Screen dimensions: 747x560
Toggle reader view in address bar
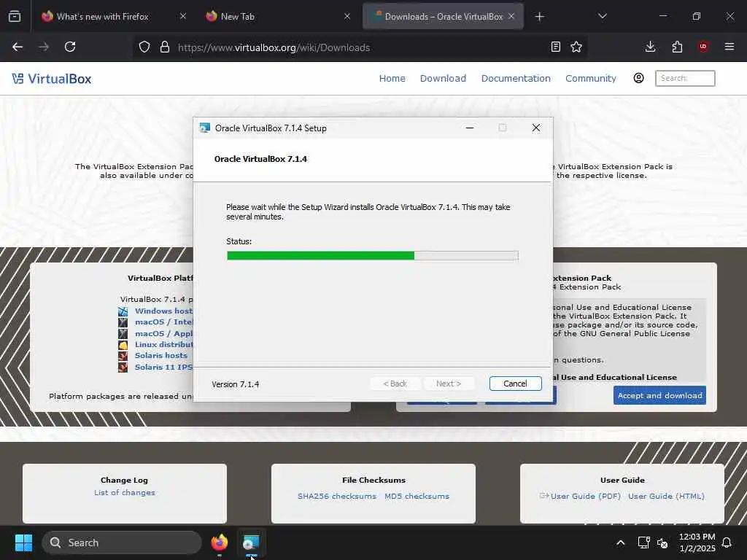coord(555,47)
